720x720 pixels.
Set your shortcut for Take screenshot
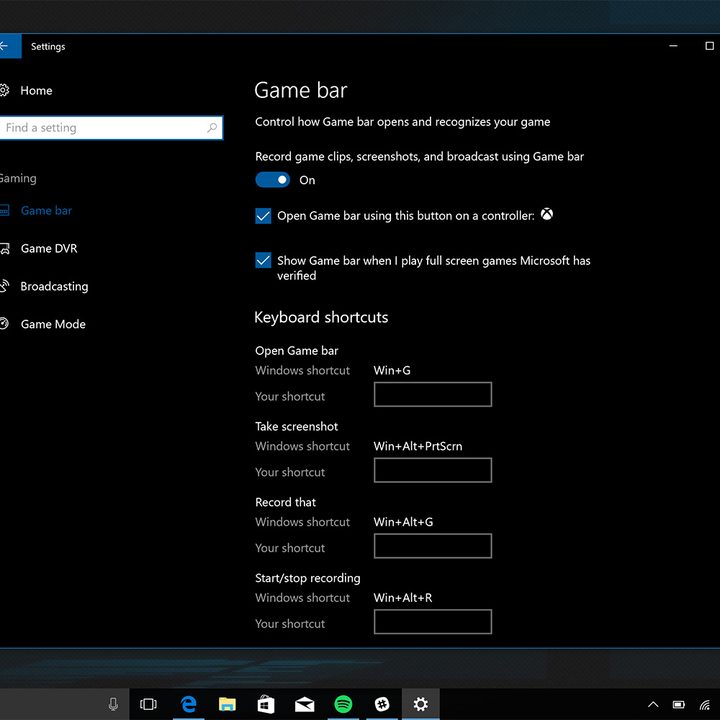(x=433, y=470)
